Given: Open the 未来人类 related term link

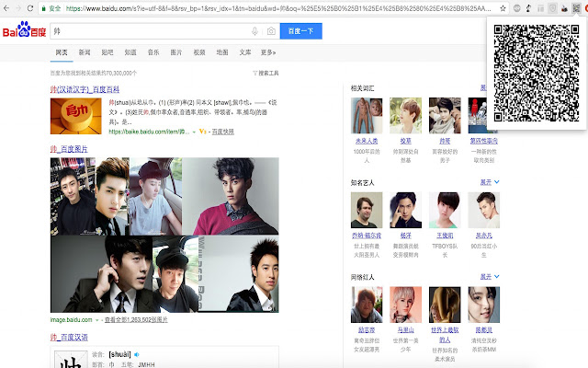Looking at the screenshot, I should click(367, 141).
